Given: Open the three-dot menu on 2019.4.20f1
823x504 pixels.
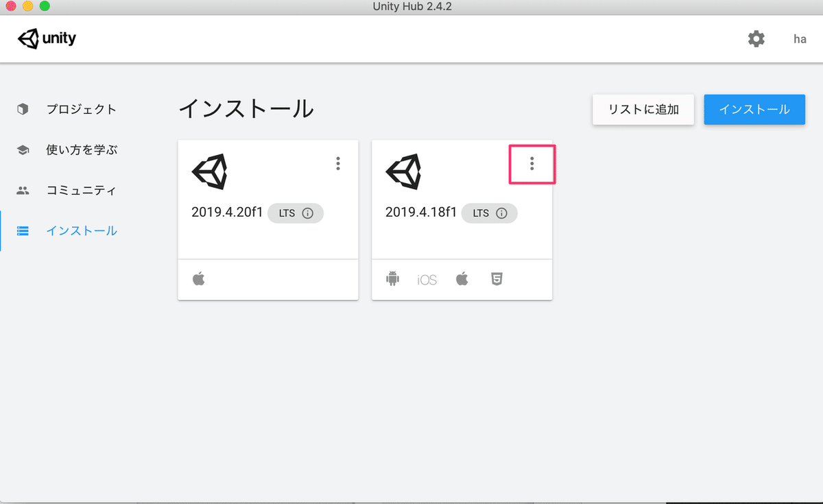Looking at the screenshot, I should (x=337, y=163).
